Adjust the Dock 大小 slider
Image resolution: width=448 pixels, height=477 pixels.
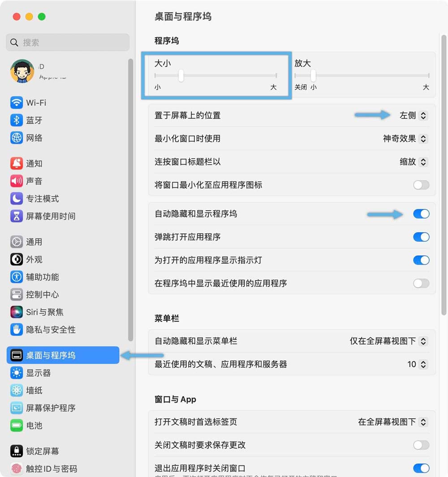(181, 76)
